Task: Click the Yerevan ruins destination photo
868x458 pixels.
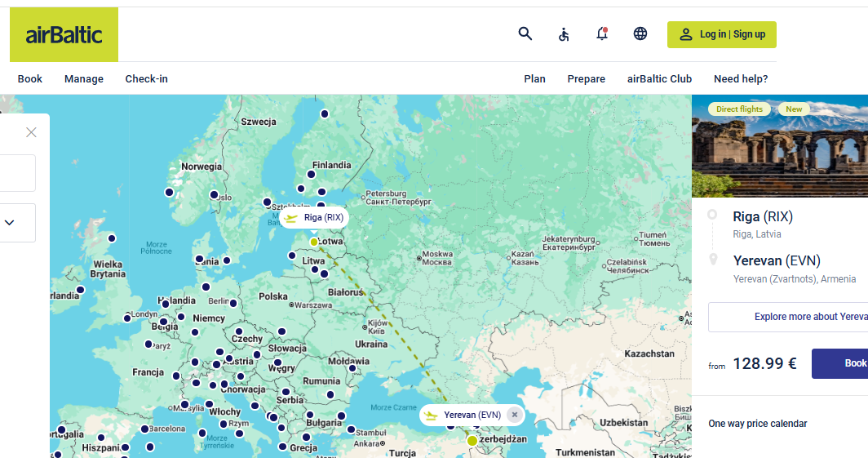Action: 780,146
